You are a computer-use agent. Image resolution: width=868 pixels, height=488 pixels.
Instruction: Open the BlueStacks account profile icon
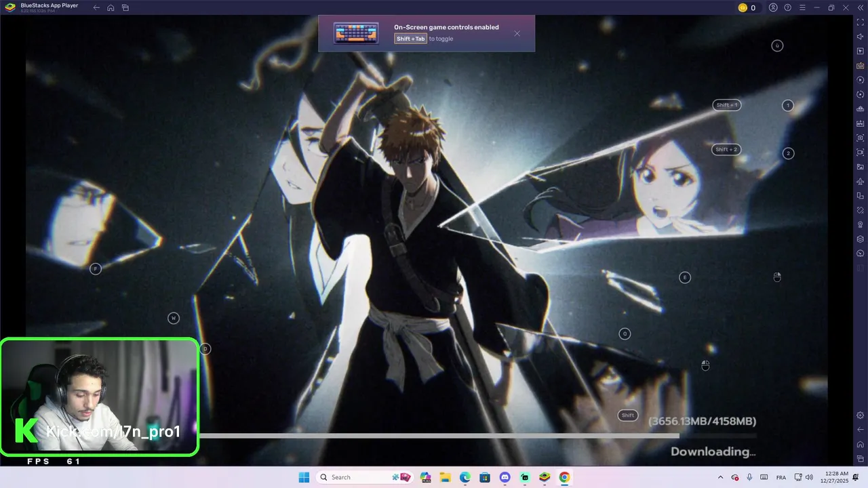click(774, 7)
